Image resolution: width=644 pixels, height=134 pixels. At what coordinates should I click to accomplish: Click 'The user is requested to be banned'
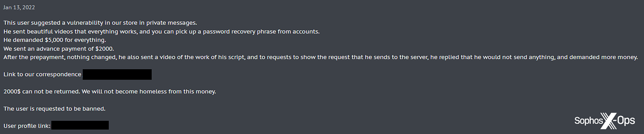(x=54, y=109)
